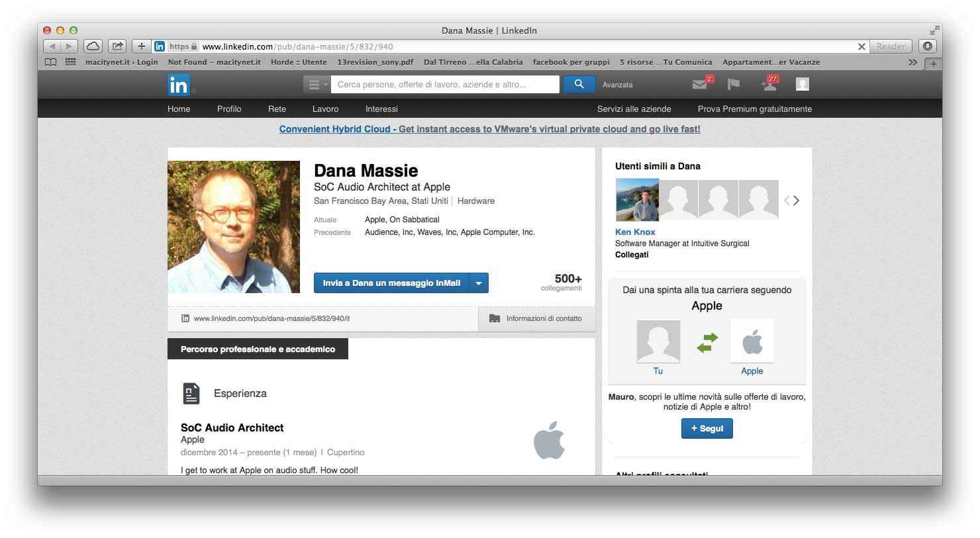Click the blue search magnifier button
Viewport: 980px width, 538px height.
(579, 84)
